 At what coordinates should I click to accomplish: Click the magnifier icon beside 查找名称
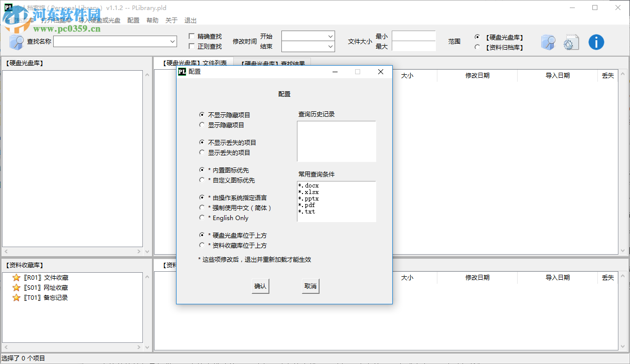coord(15,41)
